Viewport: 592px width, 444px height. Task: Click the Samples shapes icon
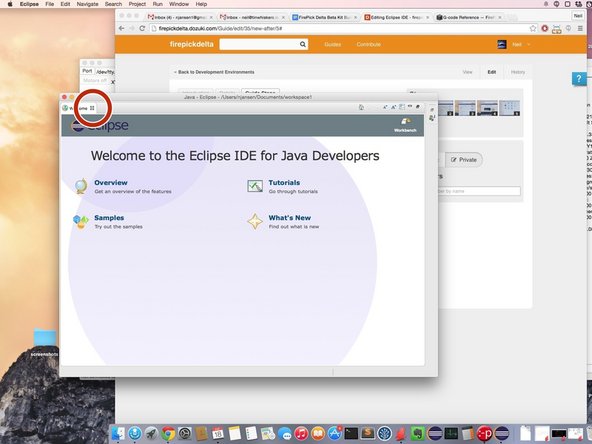(81, 222)
